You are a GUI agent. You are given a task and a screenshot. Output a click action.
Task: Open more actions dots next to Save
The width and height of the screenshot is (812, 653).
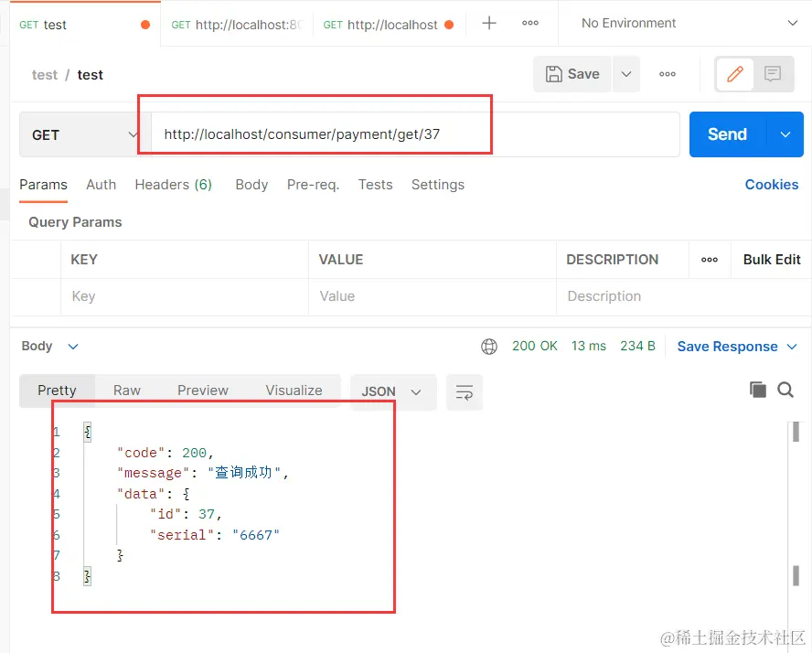pyautogui.click(x=667, y=74)
